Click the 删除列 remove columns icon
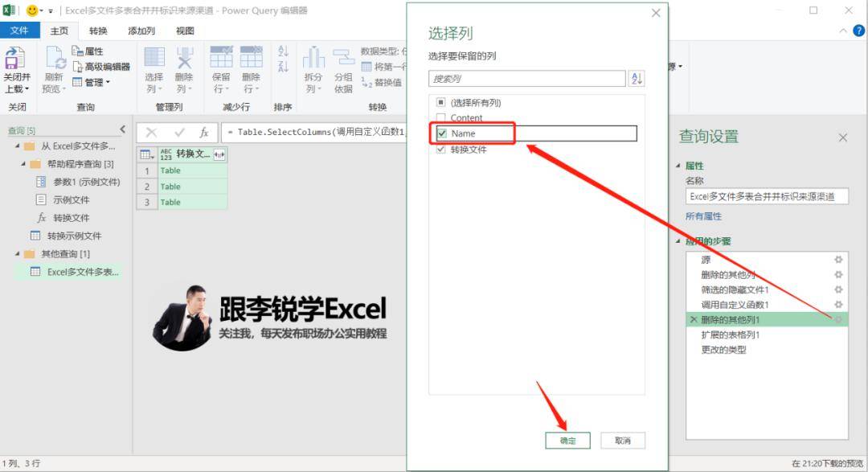This screenshot has height=472, width=868. (x=184, y=57)
